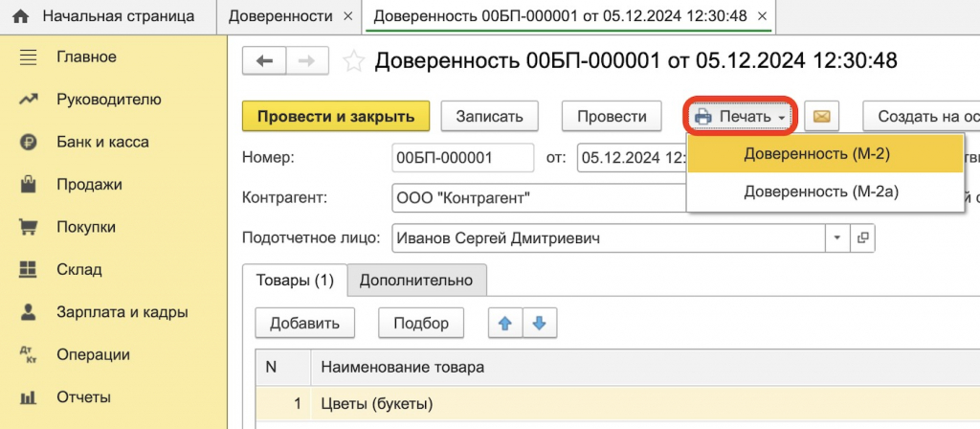Open the Зарплата и кадры person icon

29,312
